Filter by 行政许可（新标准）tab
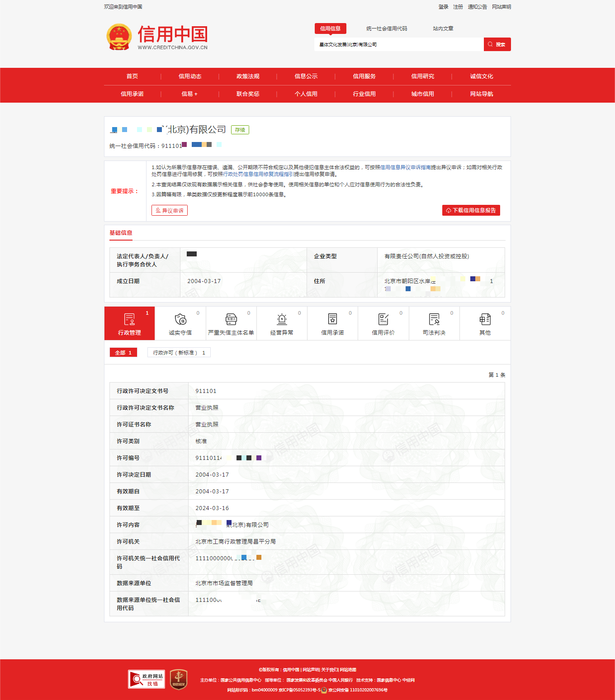Image resolution: width=615 pixels, height=700 pixels. click(x=179, y=353)
